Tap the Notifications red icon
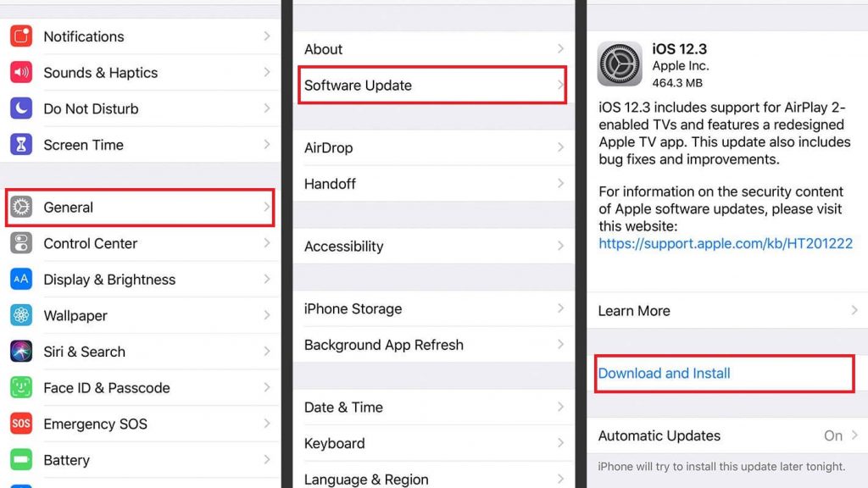The height and width of the screenshot is (488, 868). tap(21, 36)
